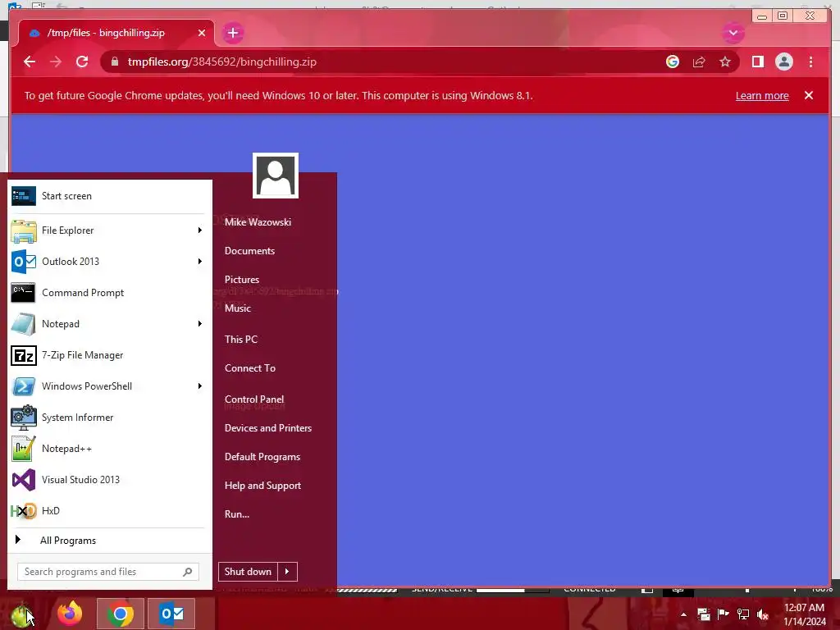This screenshot has width=840, height=630.
Task: Click the Shut down button
Action: [x=248, y=572]
